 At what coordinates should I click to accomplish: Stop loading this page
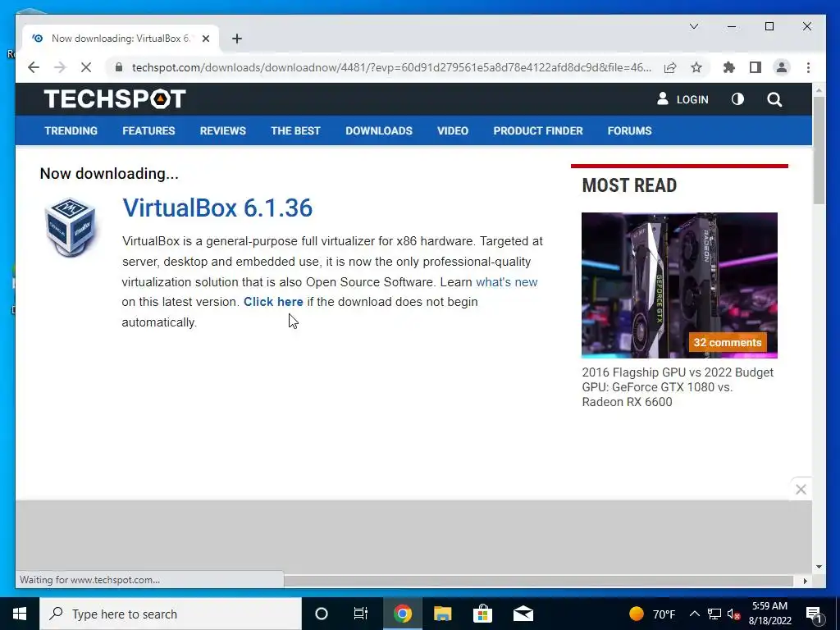click(85, 67)
